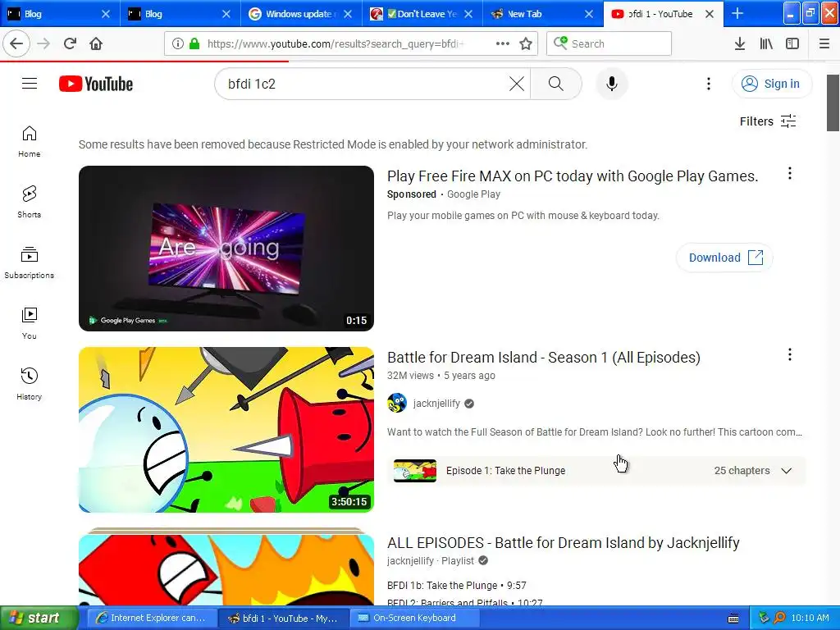
Task: Focus the browser Search box
Action: click(x=609, y=43)
